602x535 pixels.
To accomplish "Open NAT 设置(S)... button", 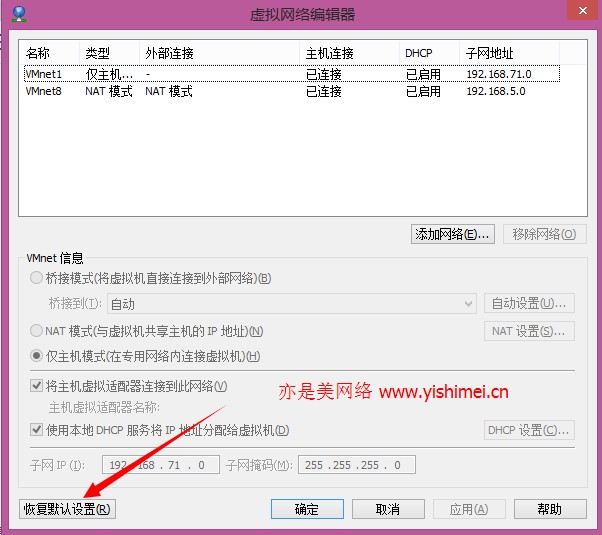I will (529, 331).
